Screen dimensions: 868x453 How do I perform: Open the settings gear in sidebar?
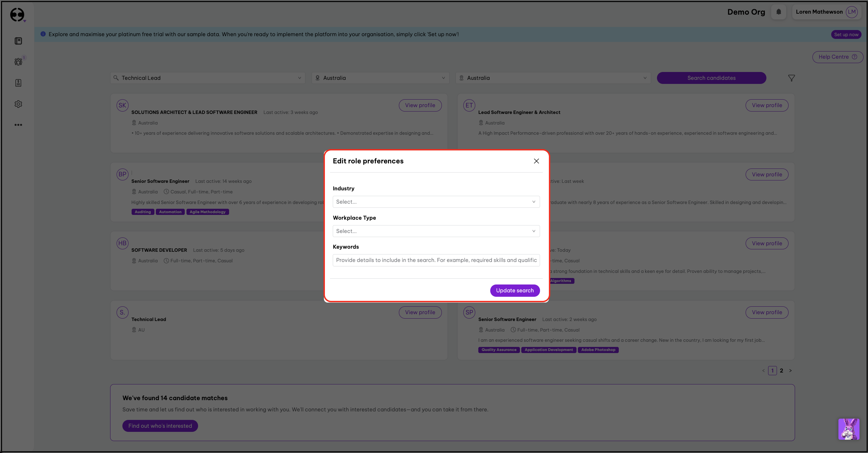coord(18,104)
